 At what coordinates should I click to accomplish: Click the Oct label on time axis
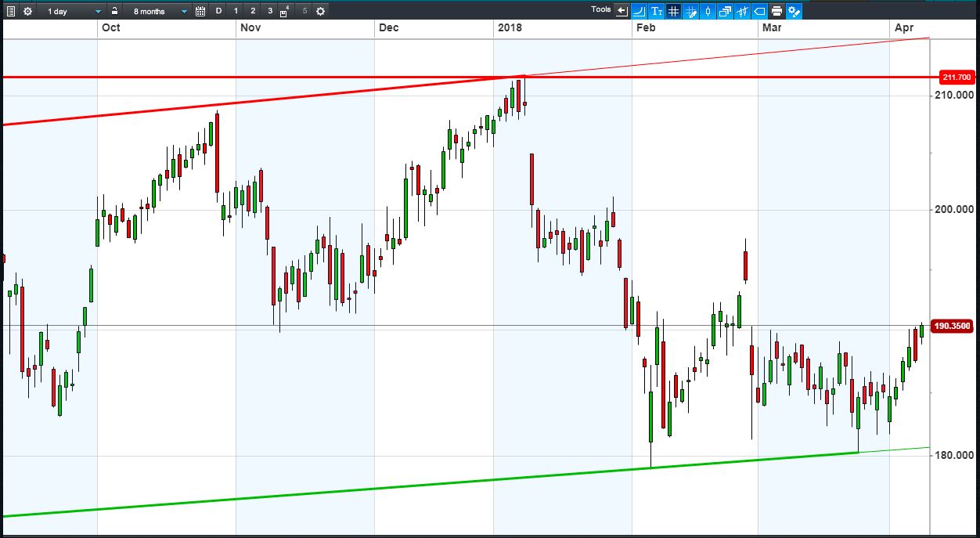[111, 28]
